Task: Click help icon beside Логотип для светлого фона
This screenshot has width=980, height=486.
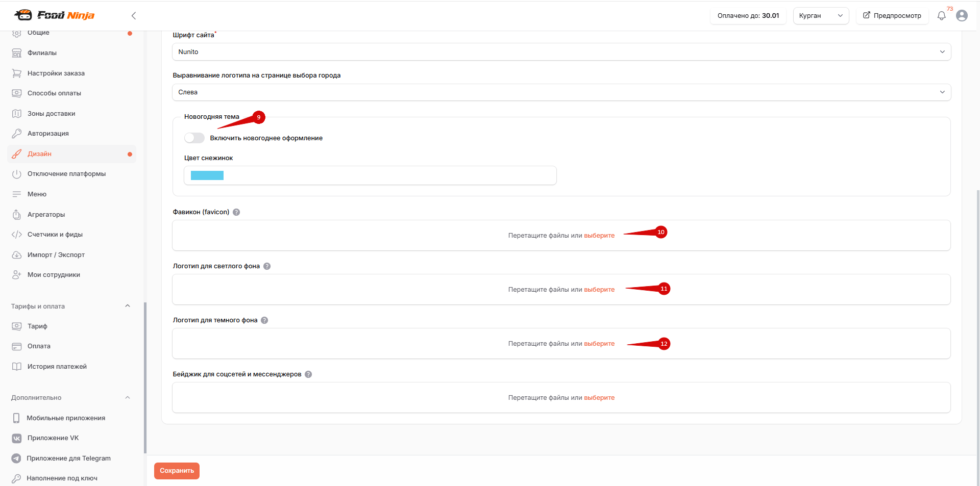Action: pos(267,266)
